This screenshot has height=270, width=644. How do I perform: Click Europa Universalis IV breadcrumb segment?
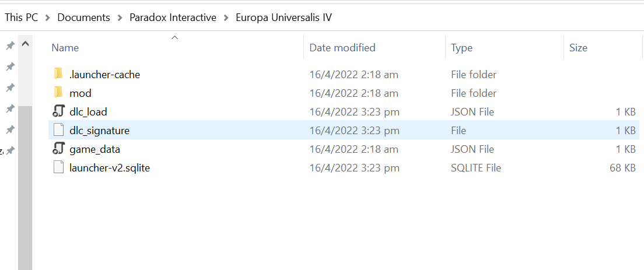[x=284, y=17]
